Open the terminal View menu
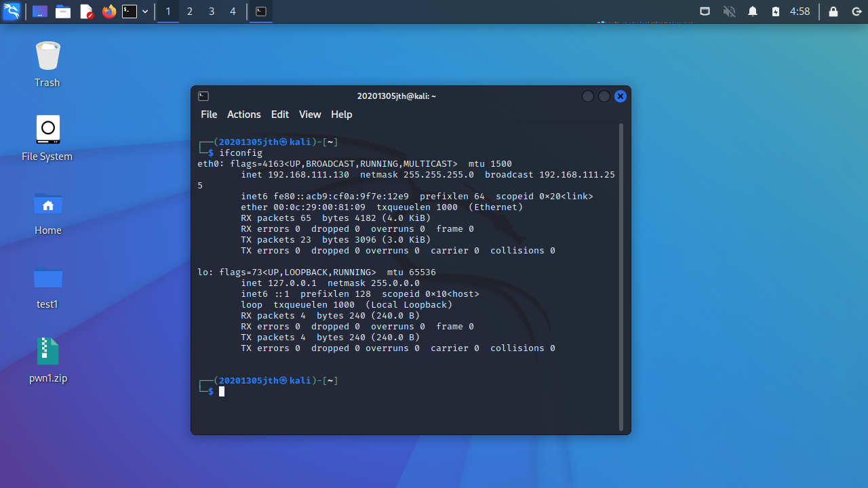 click(x=310, y=115)
